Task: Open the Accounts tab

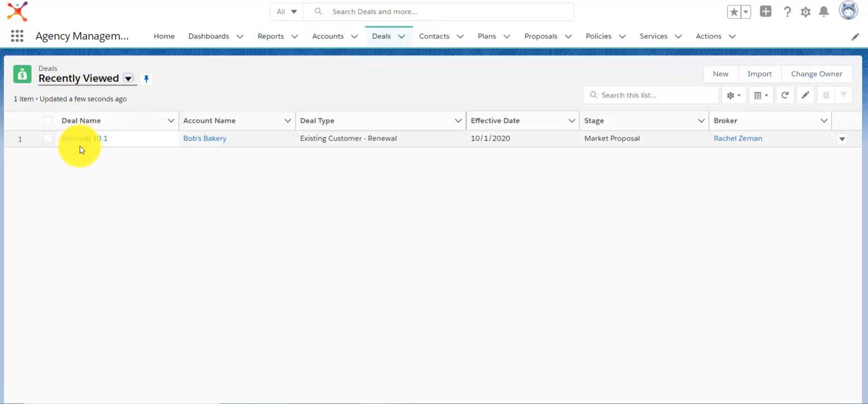Action: 328,36
